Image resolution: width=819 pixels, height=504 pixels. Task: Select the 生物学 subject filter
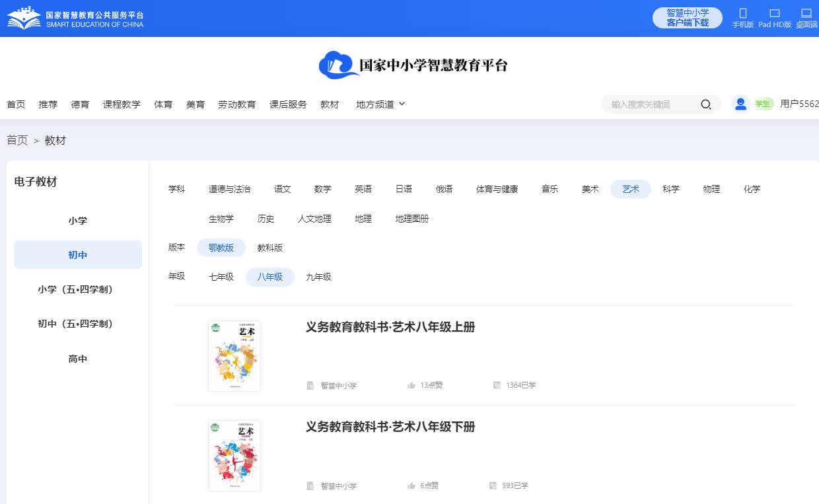(221, 219)
